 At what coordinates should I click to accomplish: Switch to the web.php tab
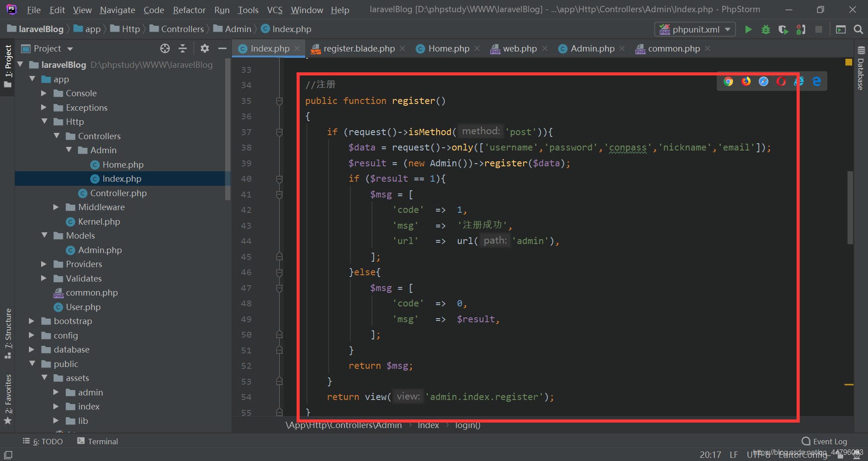point(519,48)
